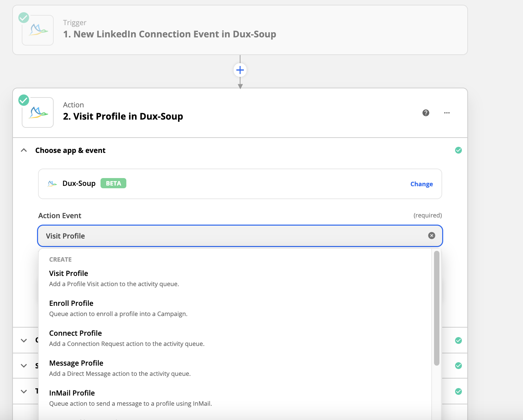Expand the collapsed section starting with T
The width and height of the screenshot is (523, 420).
pos(24,391)
